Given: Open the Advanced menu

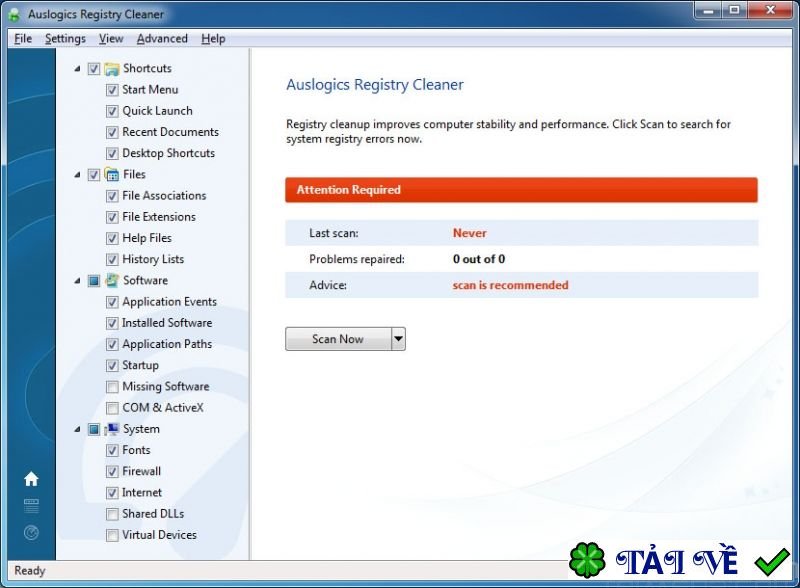Looking at the screenshot, I should tap(162, 39).
